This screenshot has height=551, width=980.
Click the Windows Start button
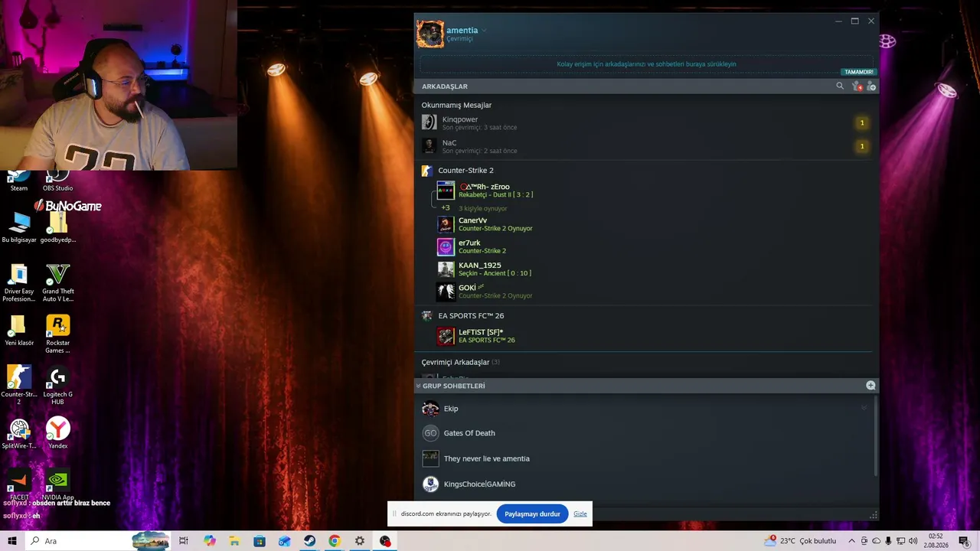click(x=12, y=541)
